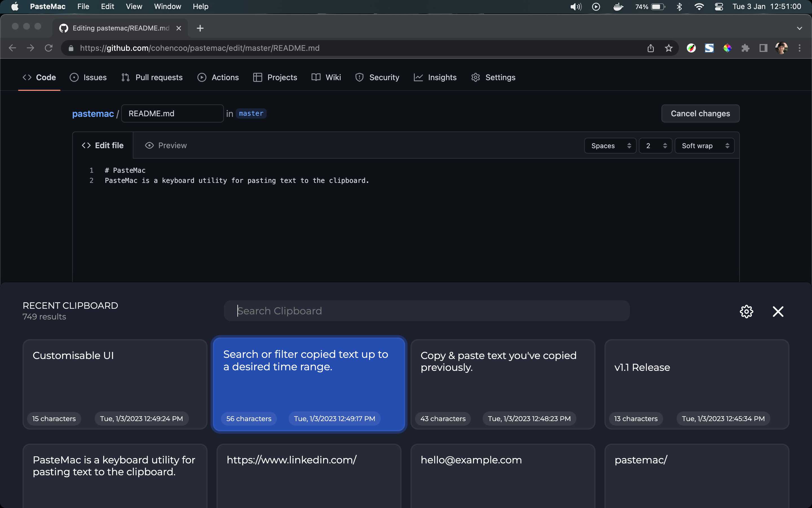Open the Soft wrap dropdown
Screen dimensions: 812x508
click(x=704, y=146)
